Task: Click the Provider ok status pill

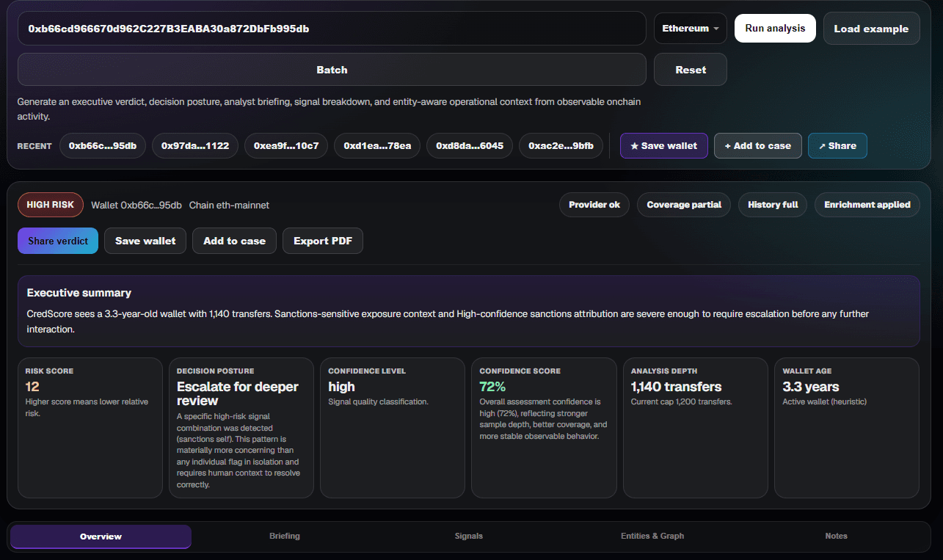Action: pyautogui.click(x=594, y=205)
